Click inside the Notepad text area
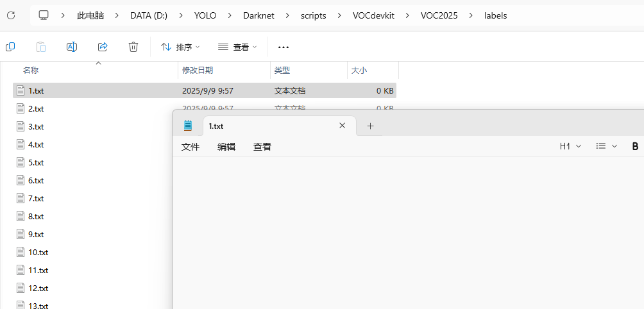 pyautogui.click(x=408, y=233)
